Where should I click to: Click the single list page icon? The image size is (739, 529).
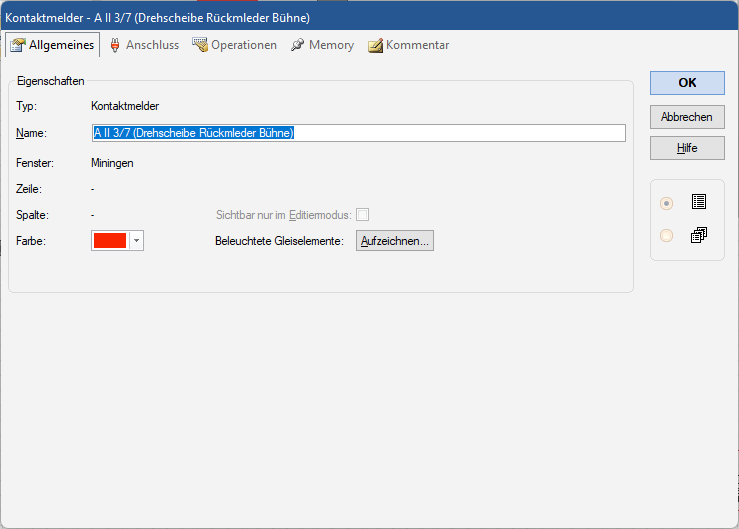(698, 203)
